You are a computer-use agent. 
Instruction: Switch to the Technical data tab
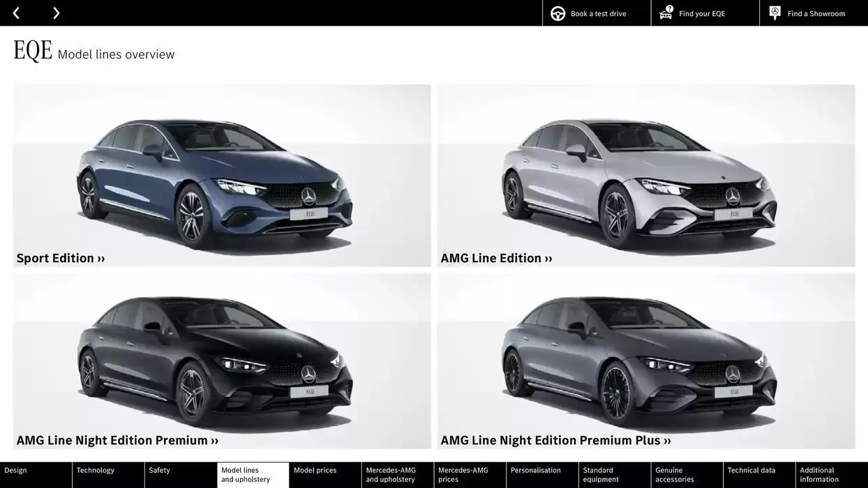[x=760, y=475]
